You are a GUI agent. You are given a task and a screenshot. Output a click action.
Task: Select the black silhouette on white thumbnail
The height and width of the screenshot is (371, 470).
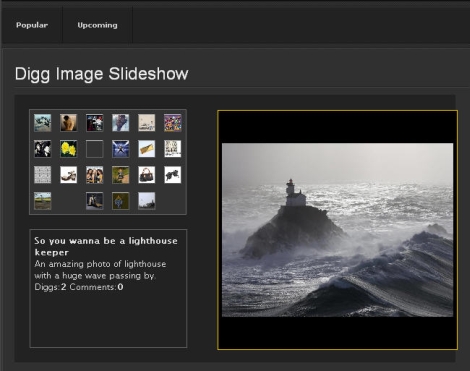173,175
